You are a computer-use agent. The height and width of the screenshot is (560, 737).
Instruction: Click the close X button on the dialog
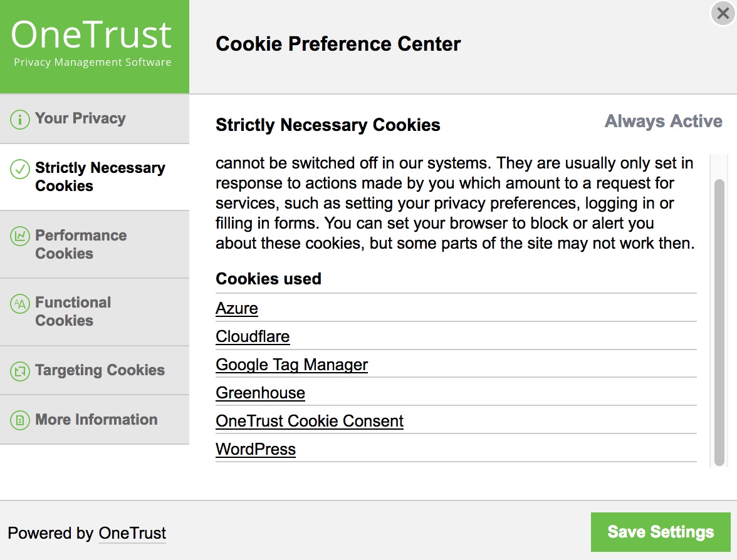point(722,13)
